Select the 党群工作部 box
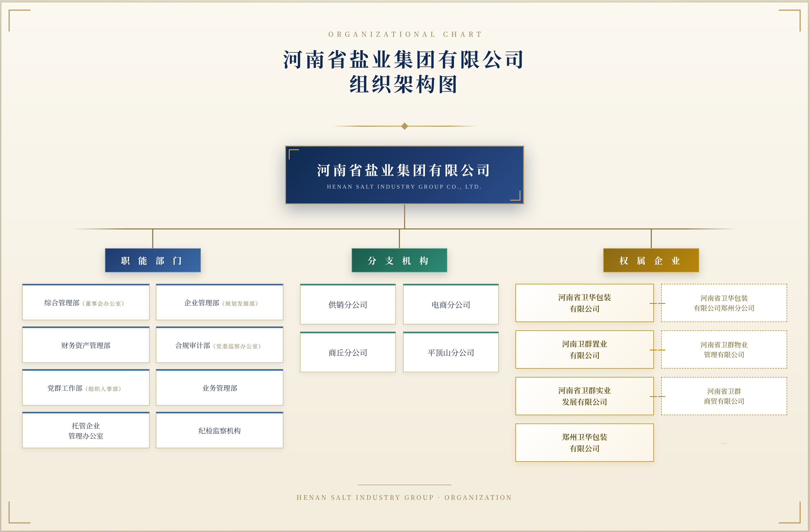 tap(86, 387)
